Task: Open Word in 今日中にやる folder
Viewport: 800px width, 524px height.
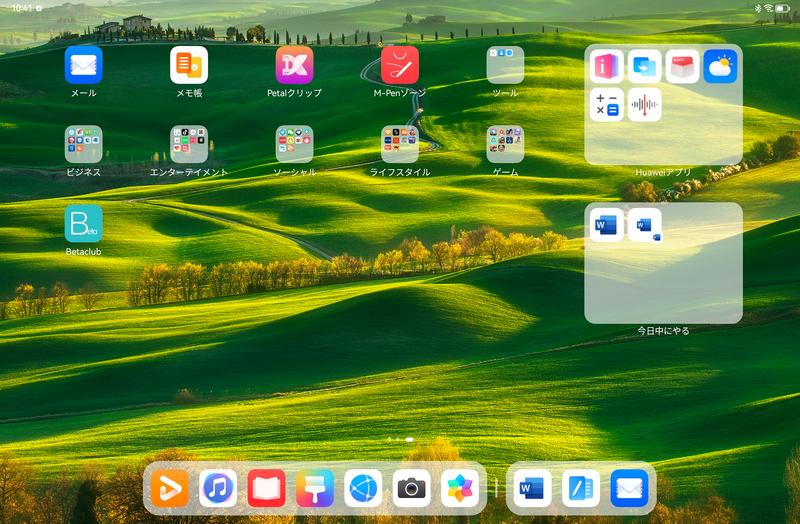Action: click(x=607, y=224)
